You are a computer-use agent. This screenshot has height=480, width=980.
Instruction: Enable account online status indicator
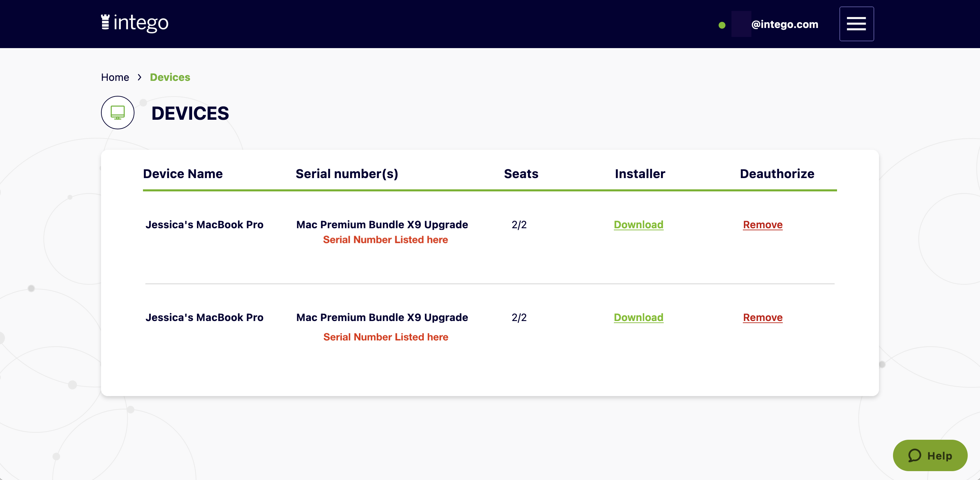click(722, 25)
